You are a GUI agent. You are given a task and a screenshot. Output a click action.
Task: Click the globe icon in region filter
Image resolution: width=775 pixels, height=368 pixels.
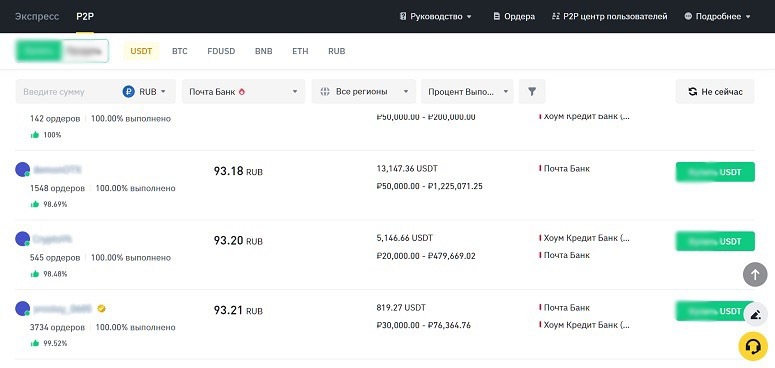click(x=325, y=92)
